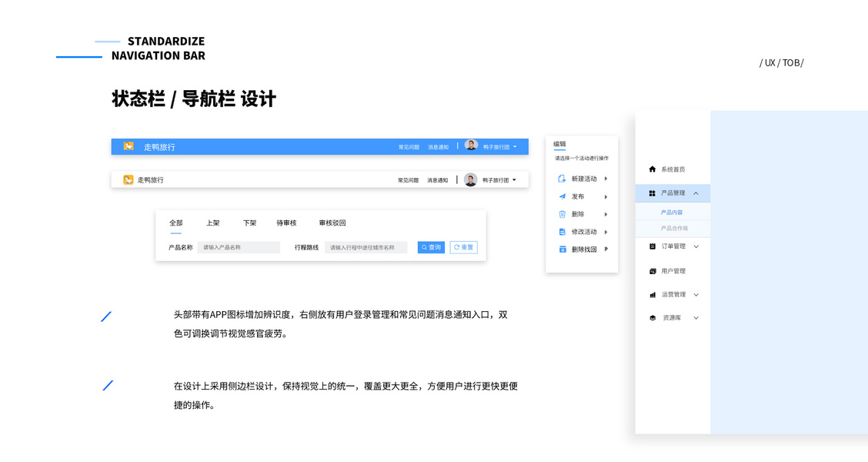
Task: Expand the 修改活动 submenu arrow
Action: [606, 232]
